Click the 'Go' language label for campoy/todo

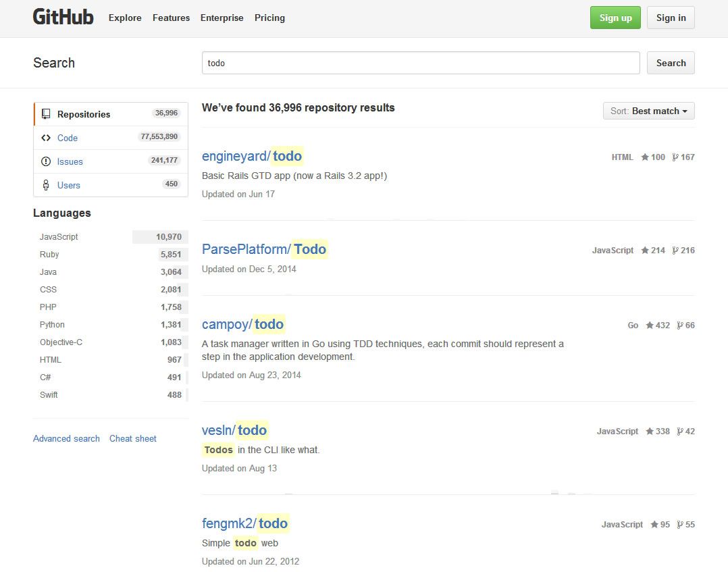633,325
